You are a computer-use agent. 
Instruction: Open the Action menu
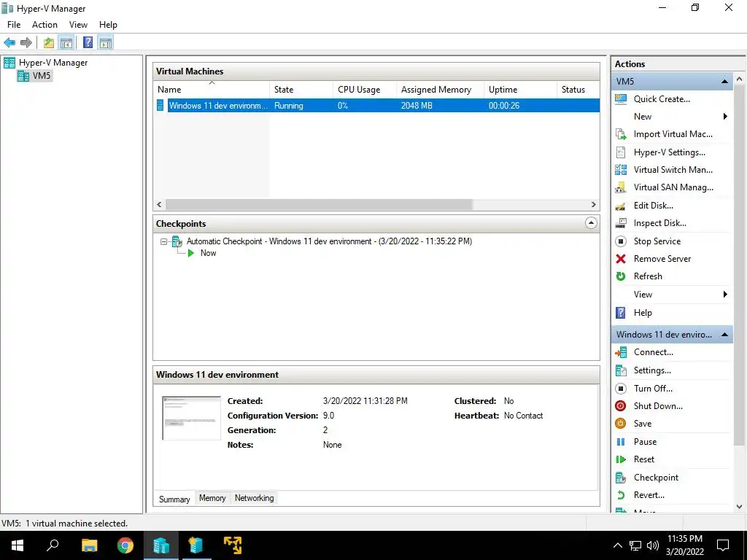44,25
